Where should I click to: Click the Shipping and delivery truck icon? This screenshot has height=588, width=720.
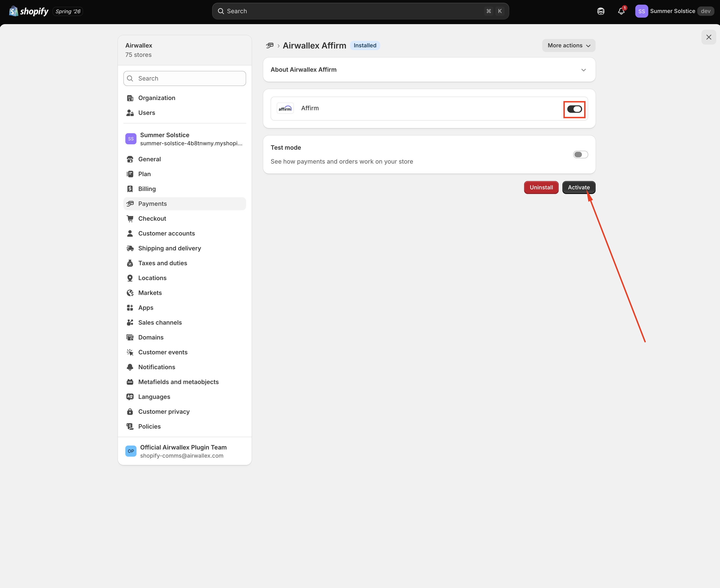130,248
